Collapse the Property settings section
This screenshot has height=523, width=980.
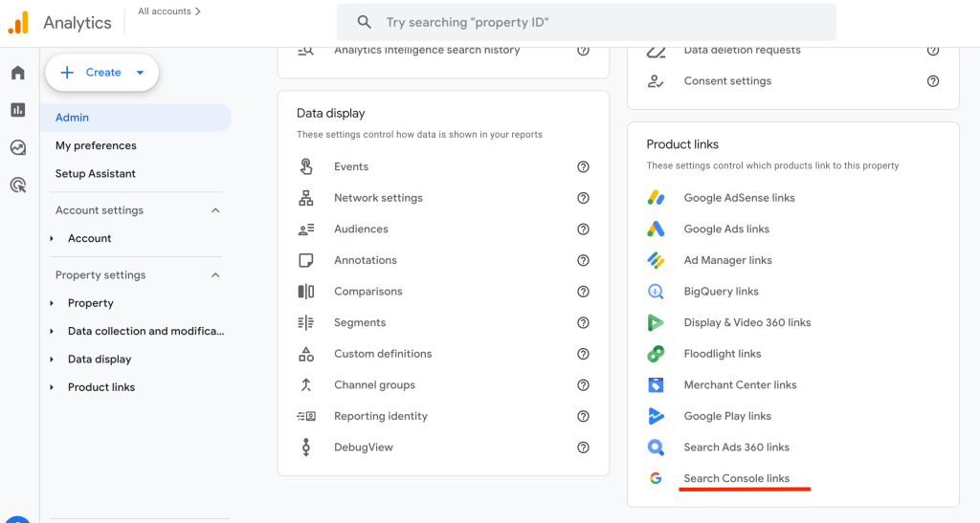tap(215, 275)
